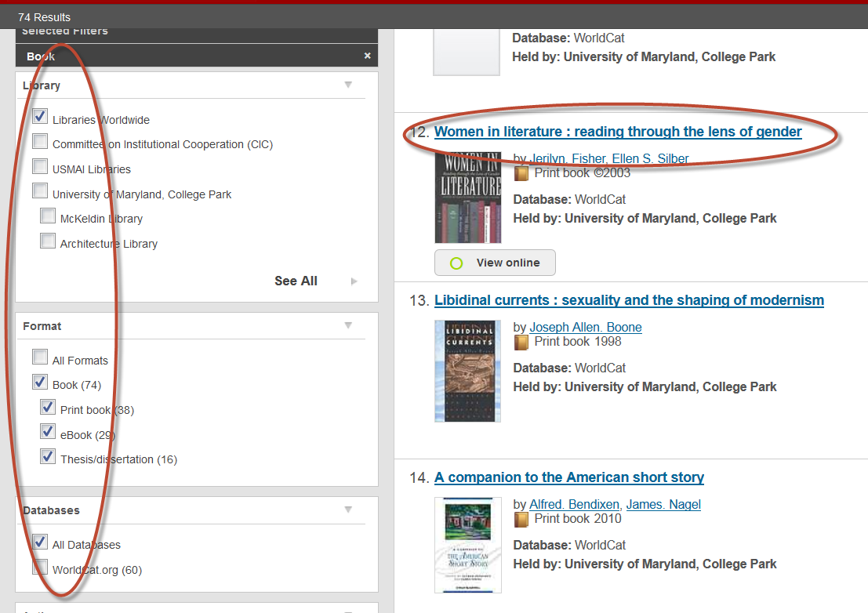Click blank cover thumbnail of top result
This screenshot has height=613, width=868.
(466, 52)
